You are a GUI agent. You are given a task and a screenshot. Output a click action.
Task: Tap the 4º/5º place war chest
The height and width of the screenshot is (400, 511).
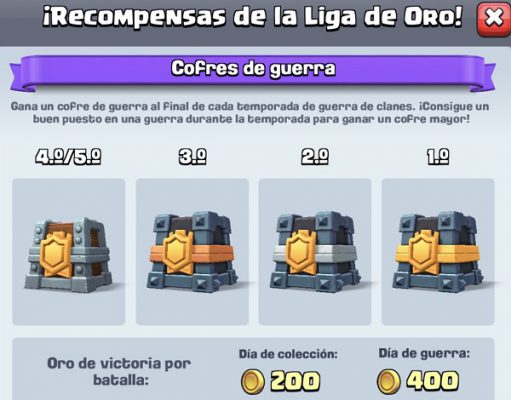coord(69,252)
